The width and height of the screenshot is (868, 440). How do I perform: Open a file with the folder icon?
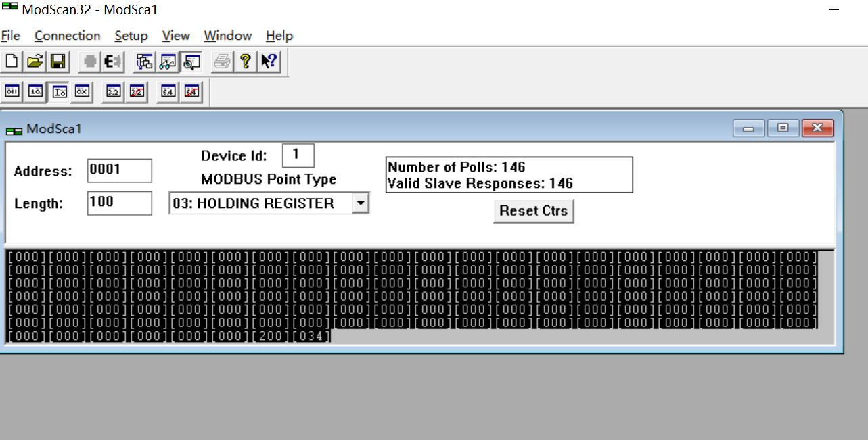click(35, 62)
